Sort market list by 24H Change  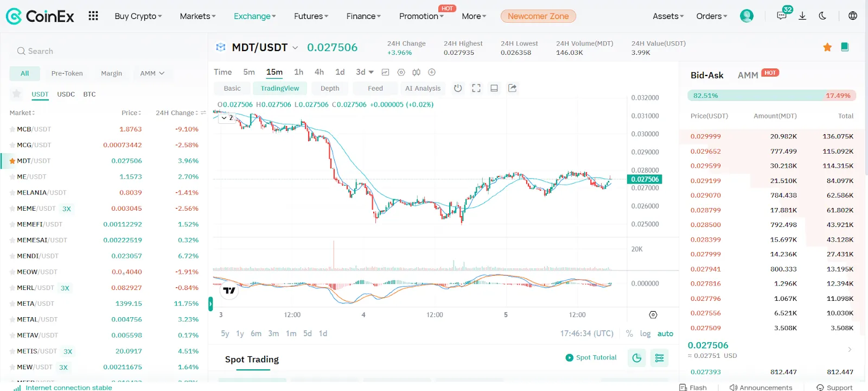[x=177, y=113]
